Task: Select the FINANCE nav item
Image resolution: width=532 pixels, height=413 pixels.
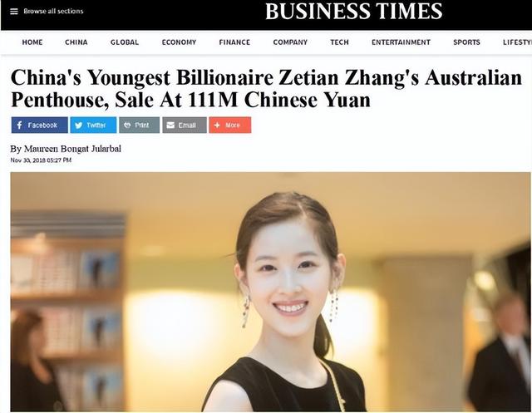Action: tap(234, 42)
